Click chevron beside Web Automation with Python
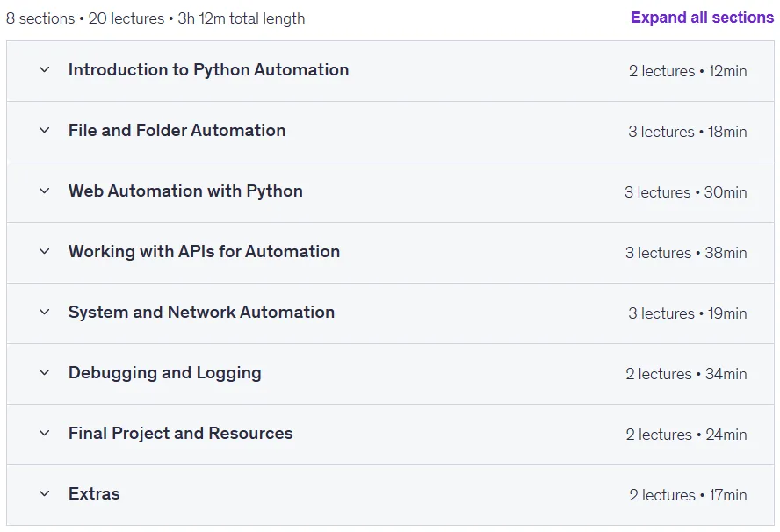The height and width of the screenshot is (532, 780). (44, 191)
